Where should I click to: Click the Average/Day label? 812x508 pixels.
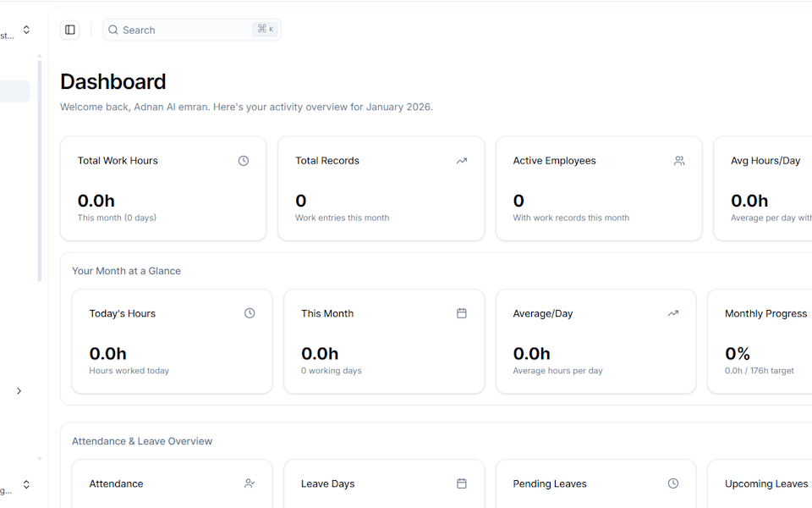click(543, 313)
